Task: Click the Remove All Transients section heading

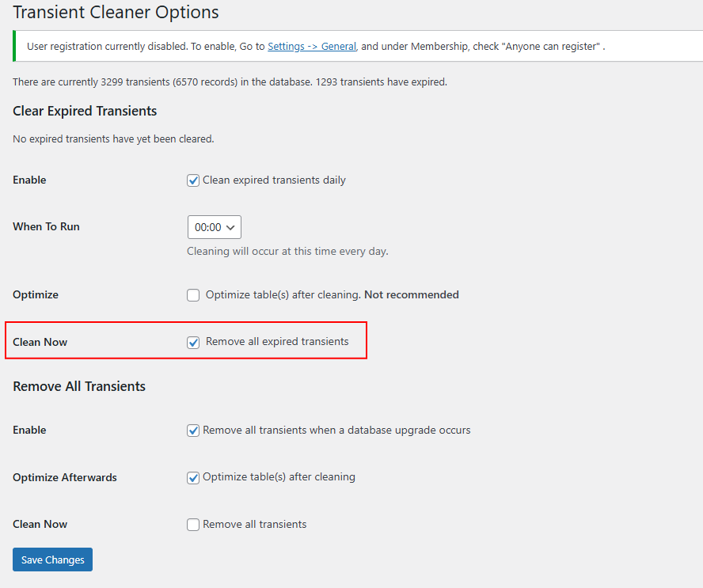Action: tap(79, 386)
